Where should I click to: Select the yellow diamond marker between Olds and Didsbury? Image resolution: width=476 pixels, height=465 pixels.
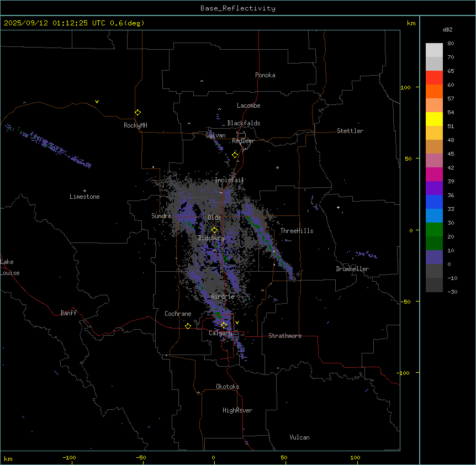(215, 230)
